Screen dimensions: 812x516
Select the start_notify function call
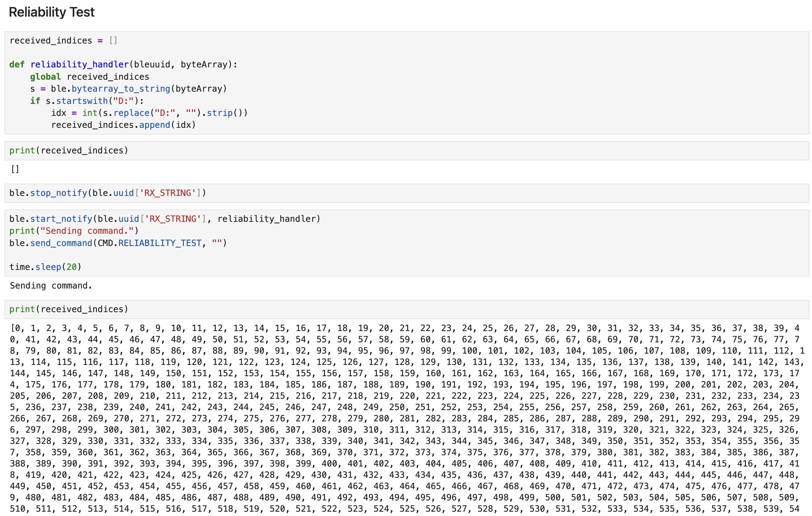coord(61,218)
